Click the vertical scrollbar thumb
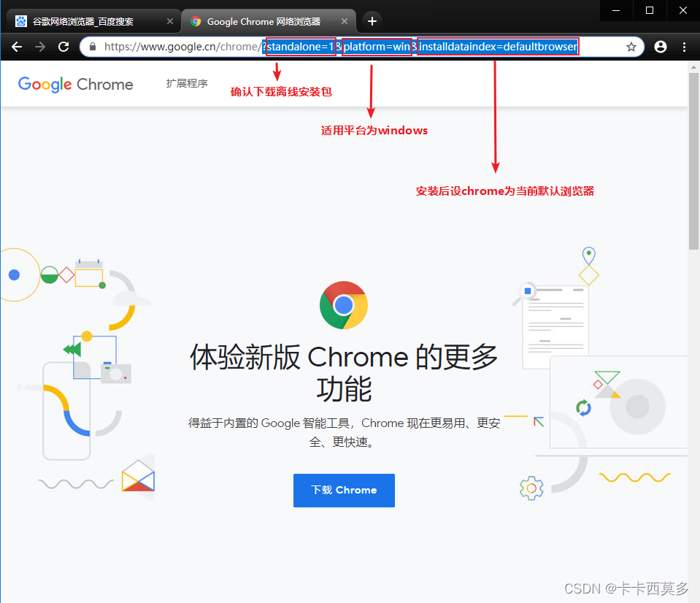This screenshot has width=700, height=603. click(693, 161)
